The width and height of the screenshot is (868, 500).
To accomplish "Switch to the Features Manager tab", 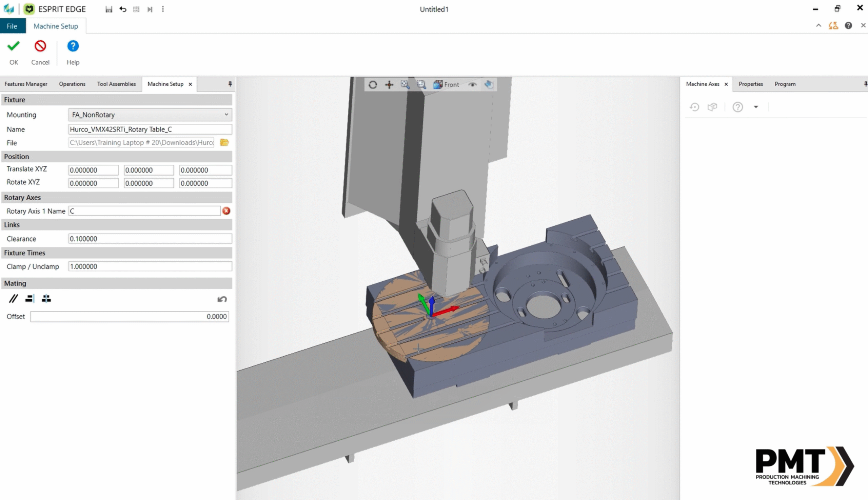I will coord(26,84).
